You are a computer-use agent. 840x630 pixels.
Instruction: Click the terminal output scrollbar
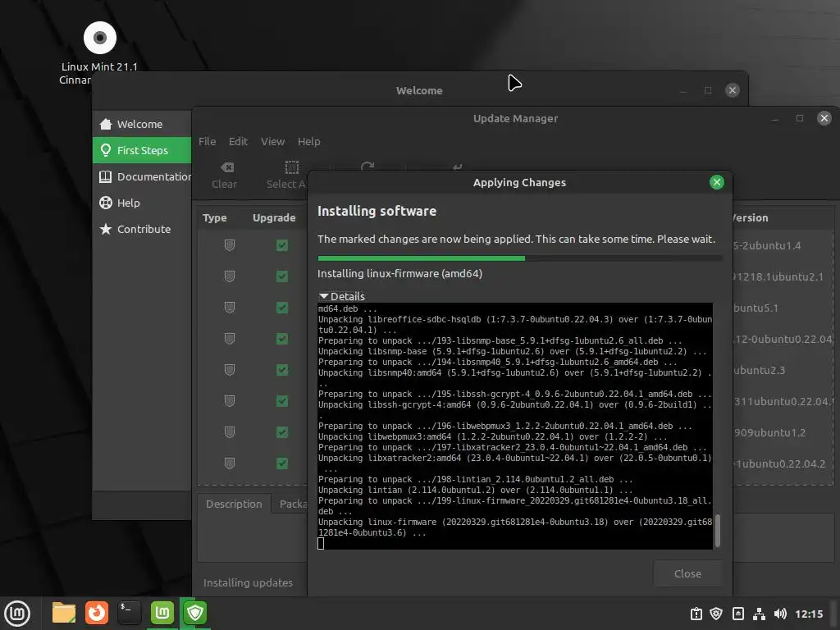[717, 531]
